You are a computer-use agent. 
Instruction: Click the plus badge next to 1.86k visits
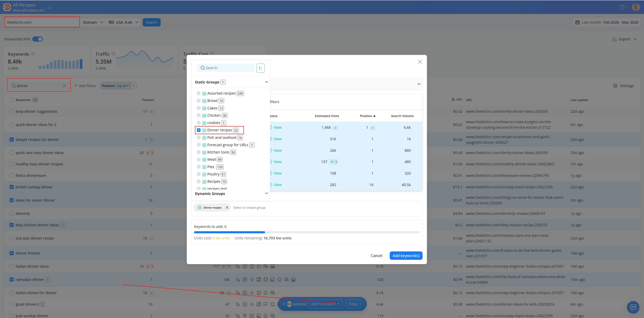click(x=336, y=128)
